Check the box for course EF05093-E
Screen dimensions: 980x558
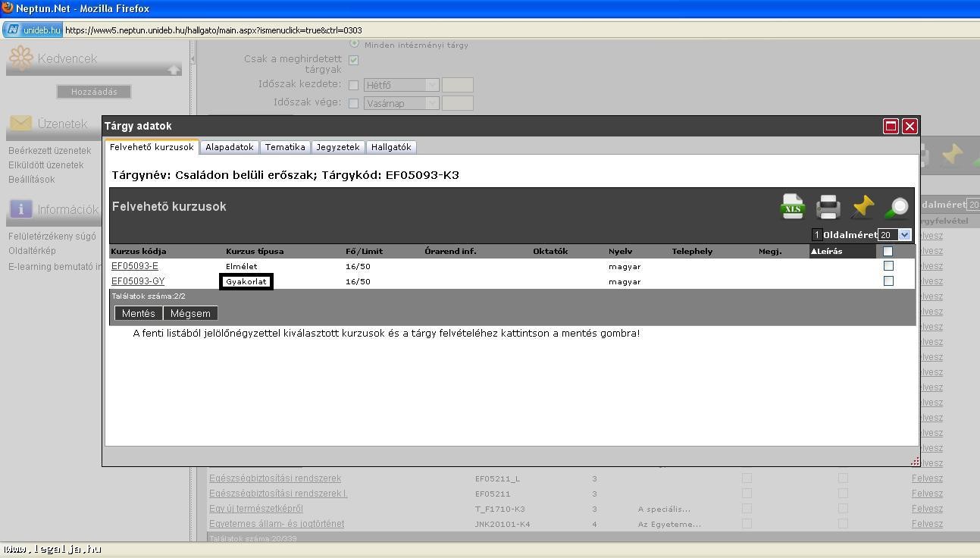coord(888,266)
